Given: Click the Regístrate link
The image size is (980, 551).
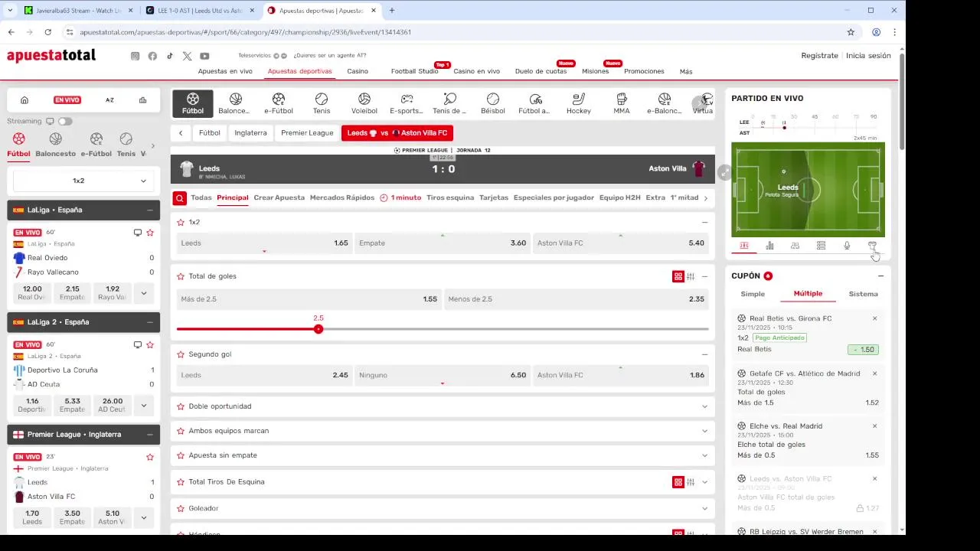Looking at the screenshot, I should pyautogui.click(x=819, y=56).
